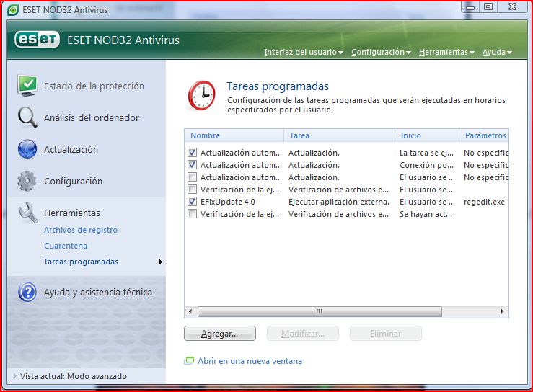Click the scrollbar left arrow

pyautogui.click(x=190, y=311)
